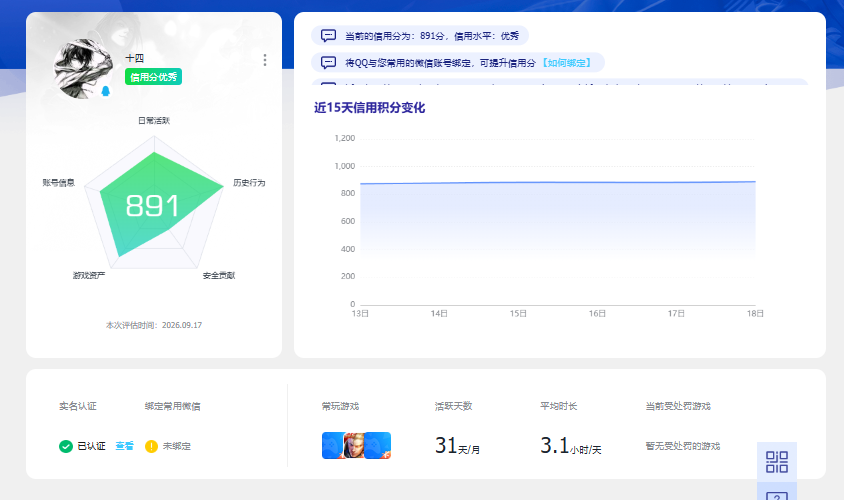Viewport: 844px width, 500px height.
Task: Open the QR code floating button
Action: click(777, 462)
